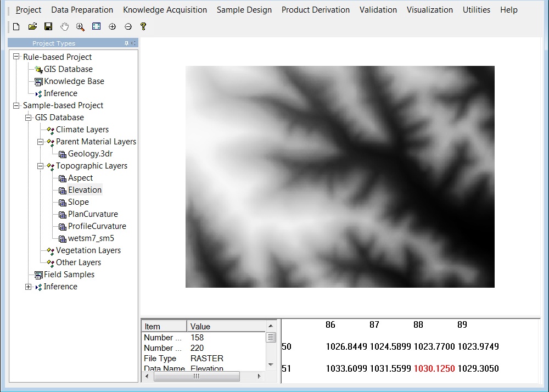Click the Rule-based GIS Database icon

(38, 70)
